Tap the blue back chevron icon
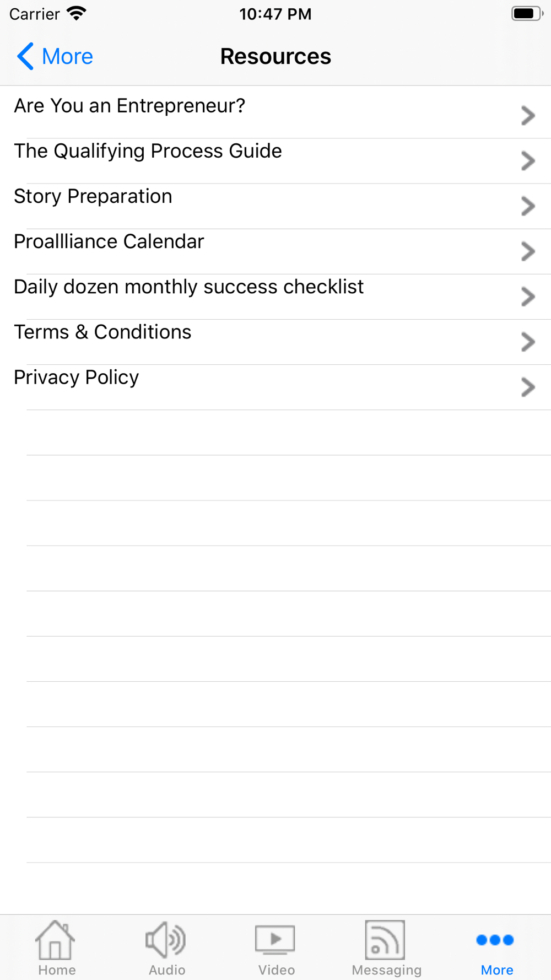Screen dimensions: 551x980 pyautogui.click(x=25, y=56)
